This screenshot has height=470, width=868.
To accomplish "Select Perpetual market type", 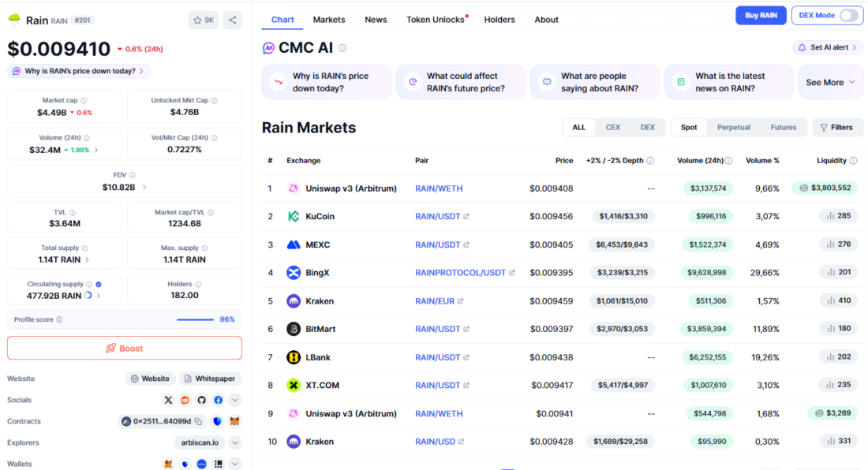I will coord(734,128).
